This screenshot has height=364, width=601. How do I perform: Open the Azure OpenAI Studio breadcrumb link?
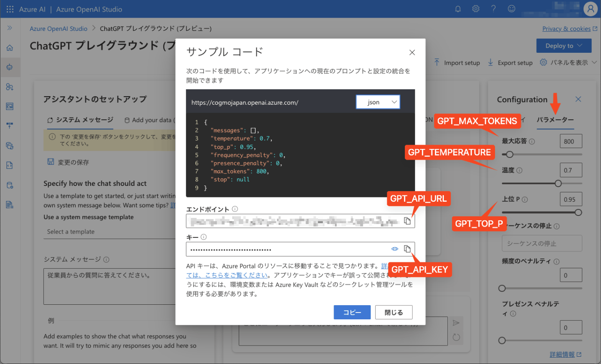point(58,29)
